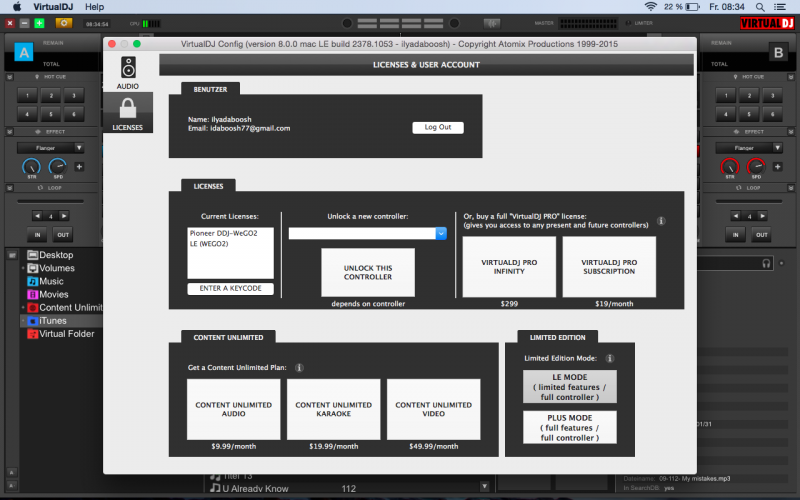The height and width of the screenshot is (500, 800).
Task: Click the BENUTZER tab header
Action: (x=210, y=89)
